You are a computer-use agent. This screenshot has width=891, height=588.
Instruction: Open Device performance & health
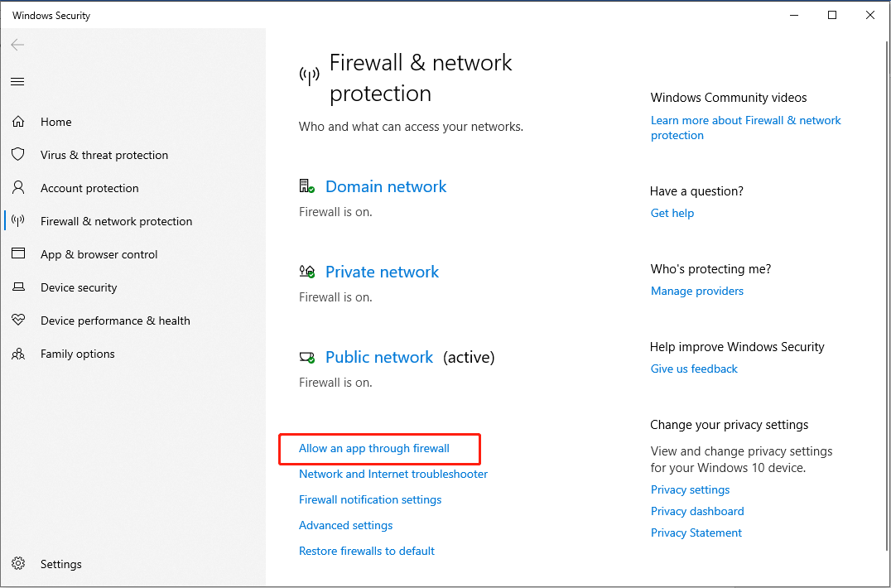coord(115,321)
